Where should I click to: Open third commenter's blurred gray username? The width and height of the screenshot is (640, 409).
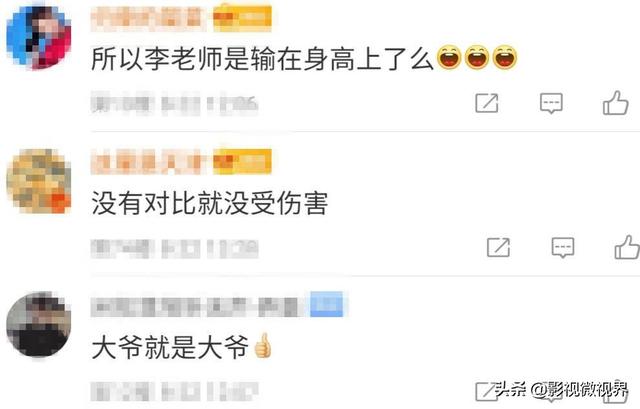pos(199,306)
